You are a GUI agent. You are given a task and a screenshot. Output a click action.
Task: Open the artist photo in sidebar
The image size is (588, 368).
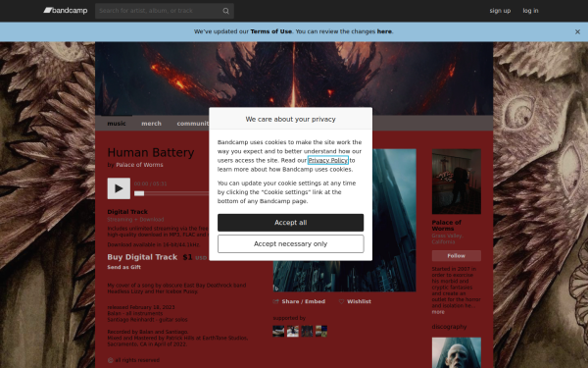pyautogui.click(x=457, y=182)
